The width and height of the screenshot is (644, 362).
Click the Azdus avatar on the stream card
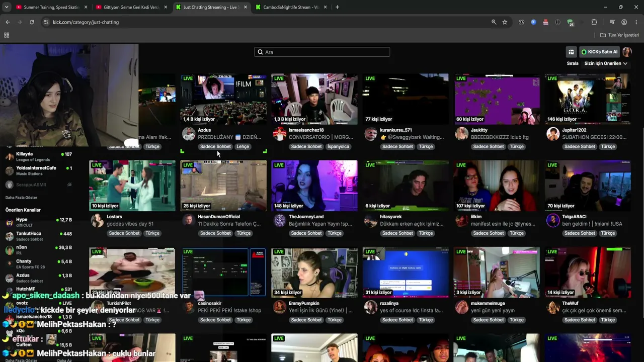(x=189, y=134)
